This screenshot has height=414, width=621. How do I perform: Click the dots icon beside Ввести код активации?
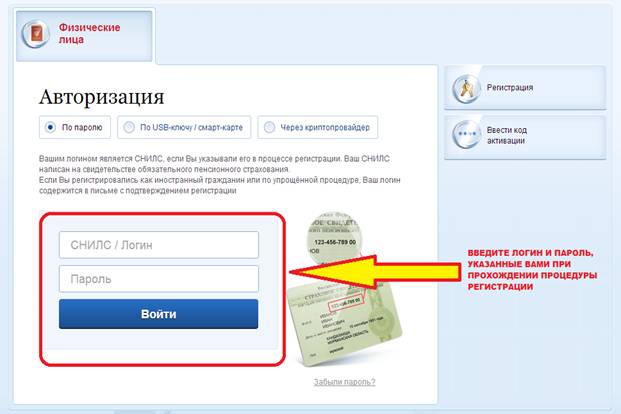tap(466, 134)
